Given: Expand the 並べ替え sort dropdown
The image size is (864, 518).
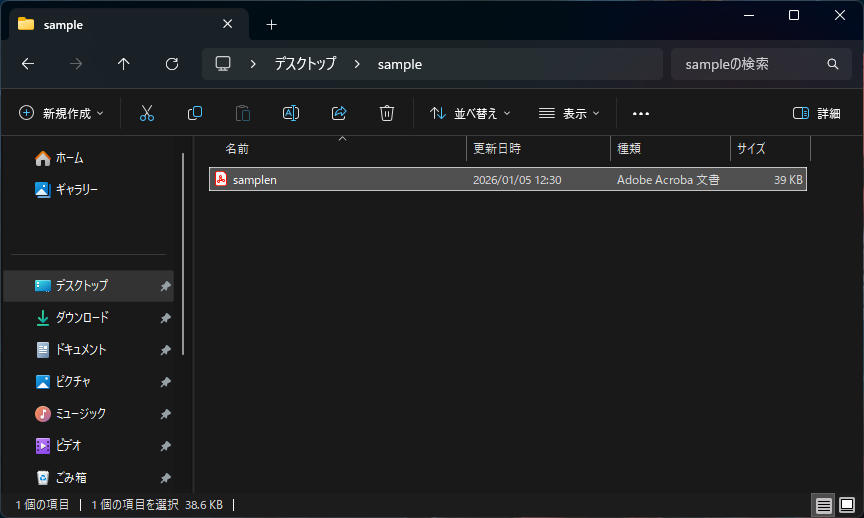Looking at the screenshot, I should click(470, 113).
